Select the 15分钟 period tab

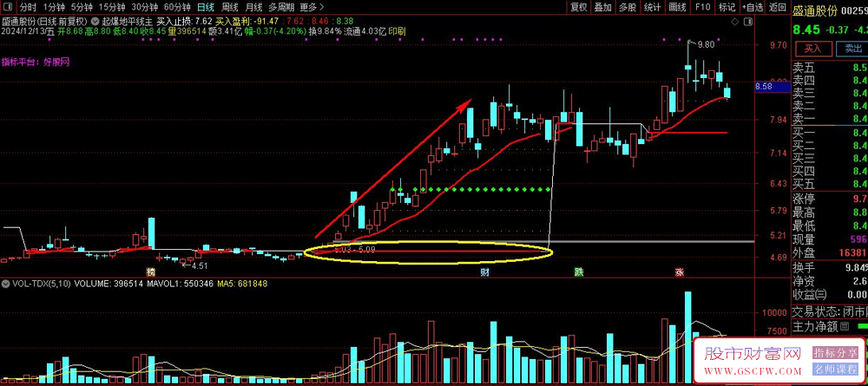[113, 7]
